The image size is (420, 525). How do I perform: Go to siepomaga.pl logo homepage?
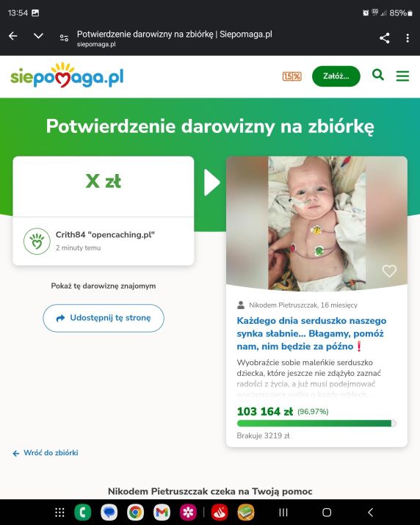pos(67,76)
